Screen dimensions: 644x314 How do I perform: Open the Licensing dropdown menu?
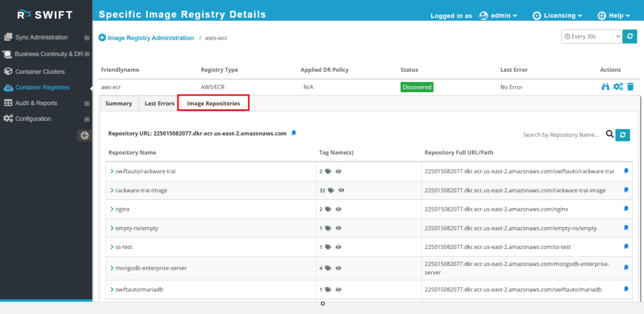coord(557,15)
